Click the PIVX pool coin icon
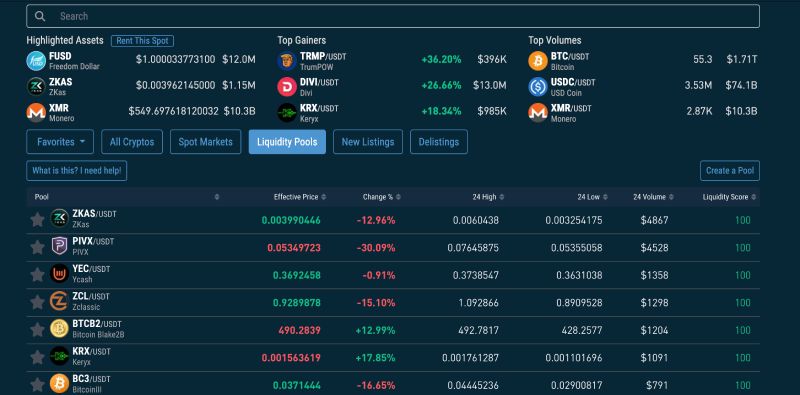 (59, 246)
